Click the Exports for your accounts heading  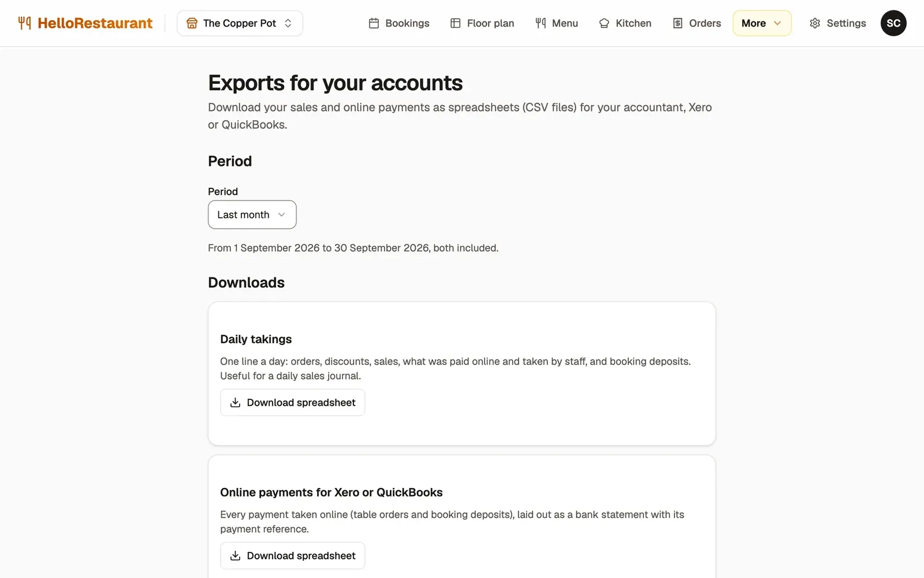tap(335, 83)
